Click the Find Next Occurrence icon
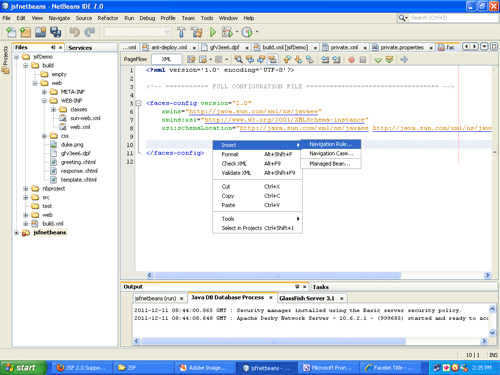Viewport: 500px width, 375px height. tap(261, 60)
